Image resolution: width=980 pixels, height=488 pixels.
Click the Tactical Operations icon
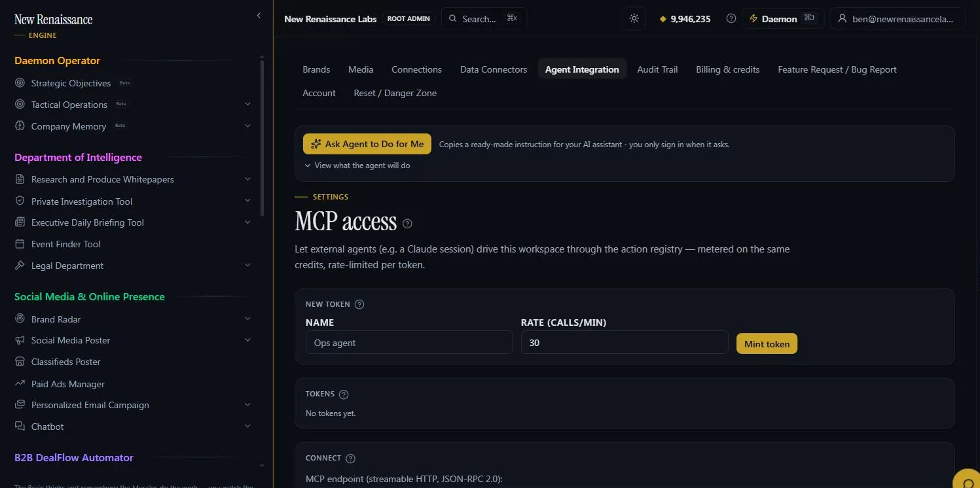pos(20,105)
